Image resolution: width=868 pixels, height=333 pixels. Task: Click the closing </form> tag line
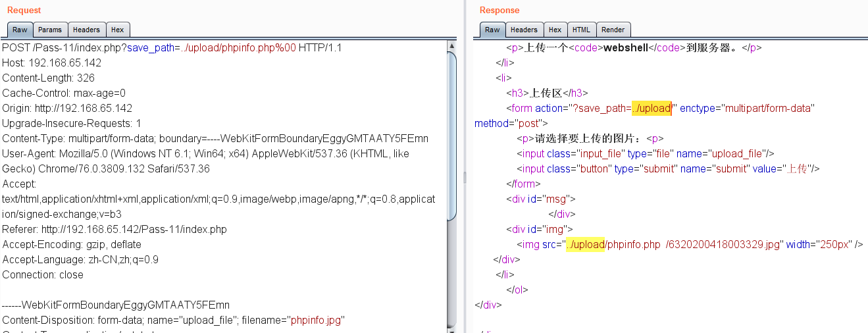(x=523, y=184)
